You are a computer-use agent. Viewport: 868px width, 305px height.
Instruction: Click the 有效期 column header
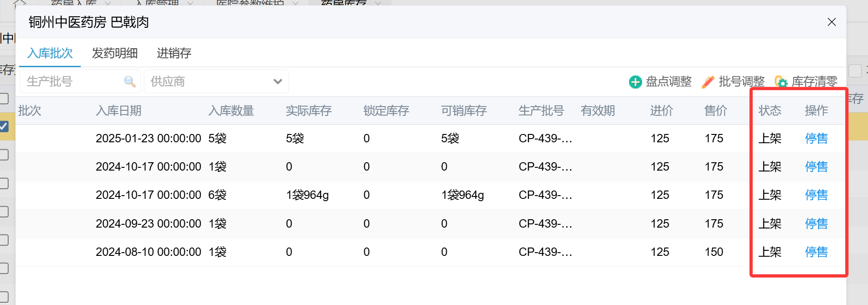click(x=598, y=111)
